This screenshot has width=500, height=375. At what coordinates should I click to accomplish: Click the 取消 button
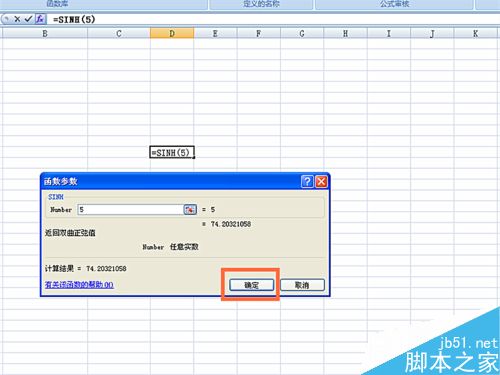(x=302, y=285)
